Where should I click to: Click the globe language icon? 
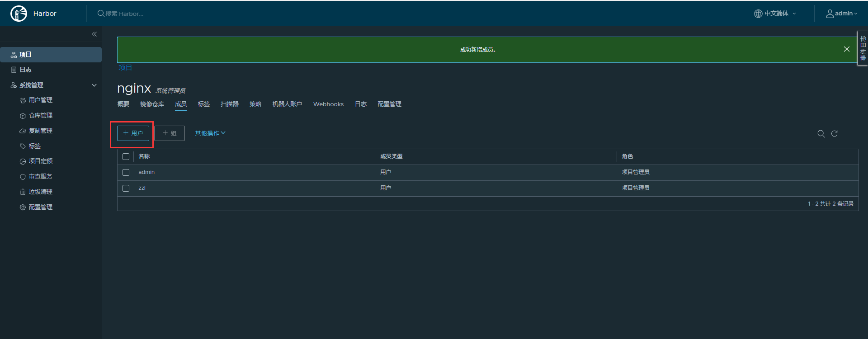point(758,14)
